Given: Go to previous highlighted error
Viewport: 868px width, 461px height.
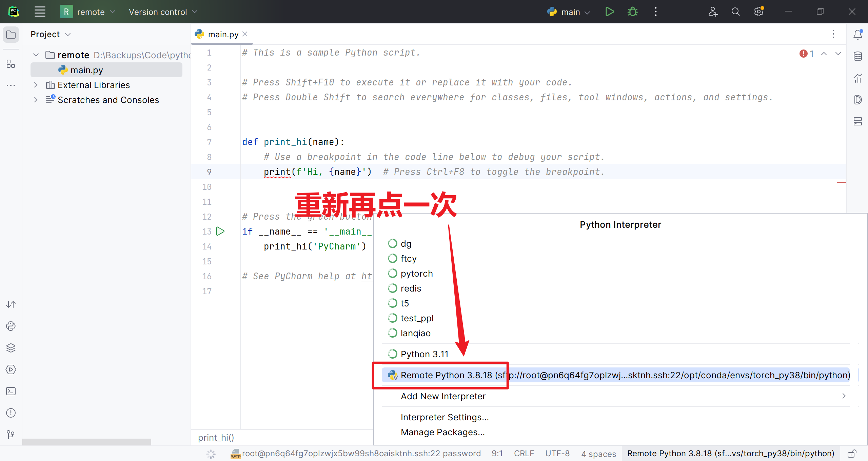Looking at the screenshot, I should (824, 54).
